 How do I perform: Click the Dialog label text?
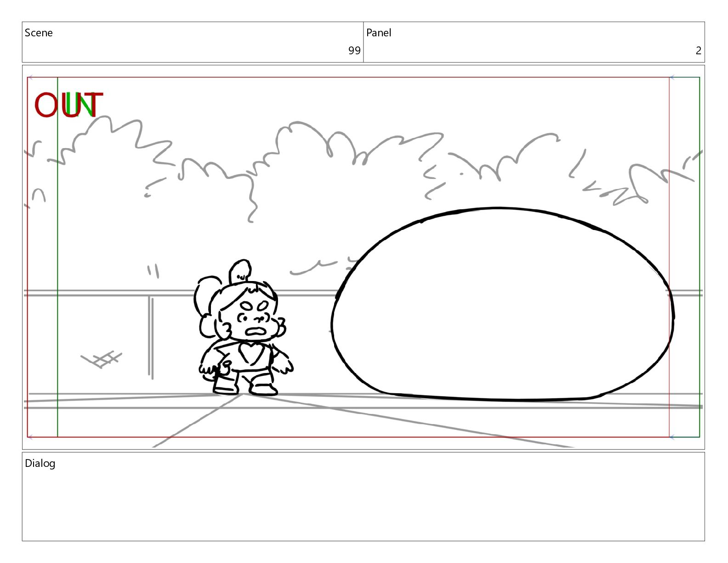40,463
